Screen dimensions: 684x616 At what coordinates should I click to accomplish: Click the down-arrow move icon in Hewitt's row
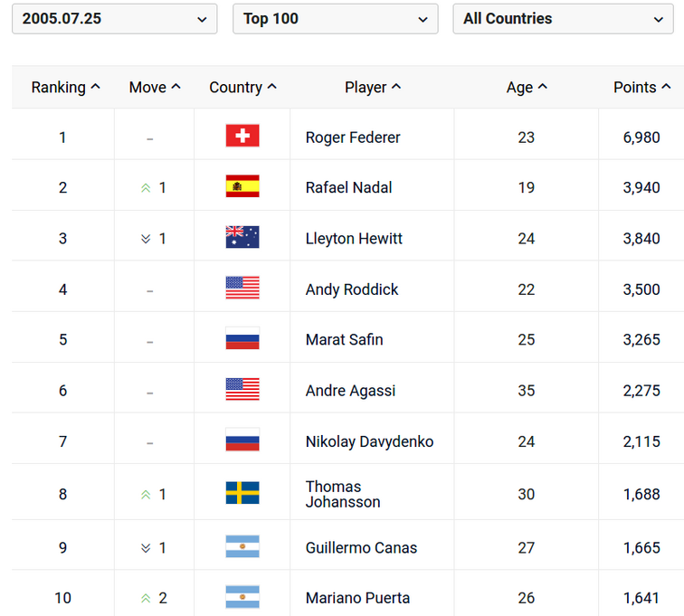click(x=145, y=239)
